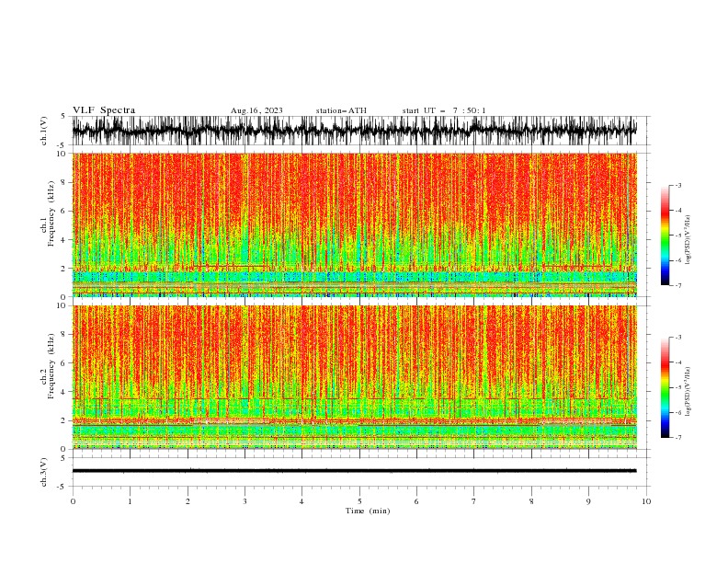Click the time-axis tick label "3"
The image size is (728, 563).
click(x=245, y=501)
